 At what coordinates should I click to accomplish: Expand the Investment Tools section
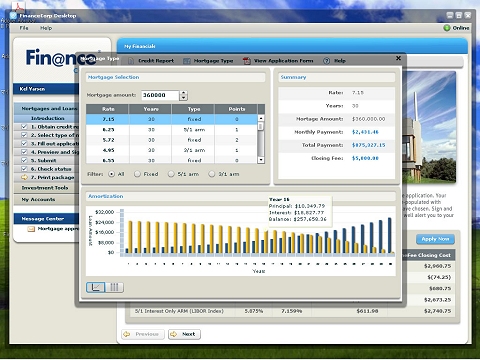point(45,188)
